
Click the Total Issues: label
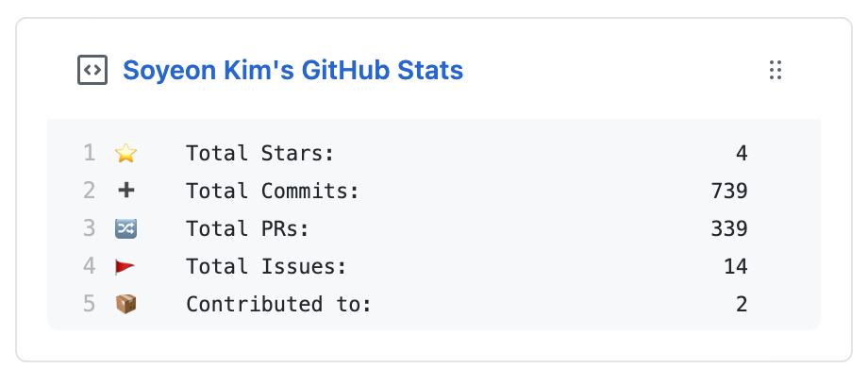coord(266,266)
